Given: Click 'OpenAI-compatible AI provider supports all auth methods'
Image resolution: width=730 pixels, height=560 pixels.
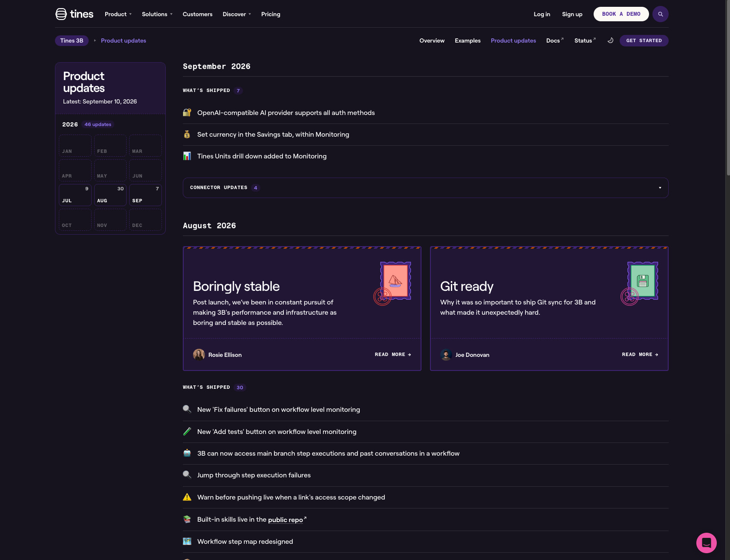Looking at the screenshot, I should (x=286, y=112).
